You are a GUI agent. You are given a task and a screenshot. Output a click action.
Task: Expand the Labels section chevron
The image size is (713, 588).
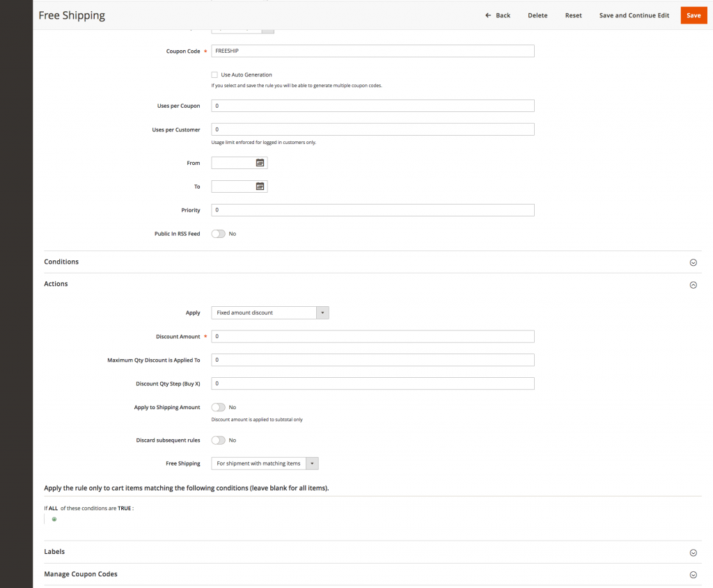point(693,553)
